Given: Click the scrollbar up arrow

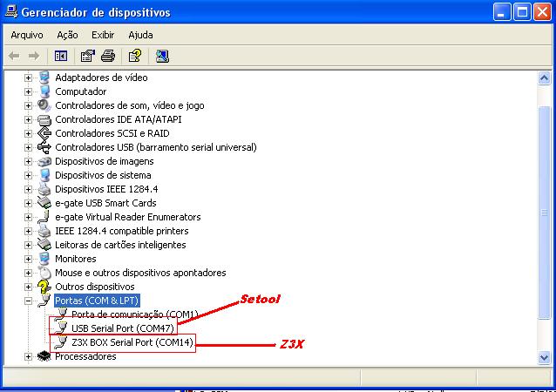Looking at the screenshot, I should [x=545, y=78].
